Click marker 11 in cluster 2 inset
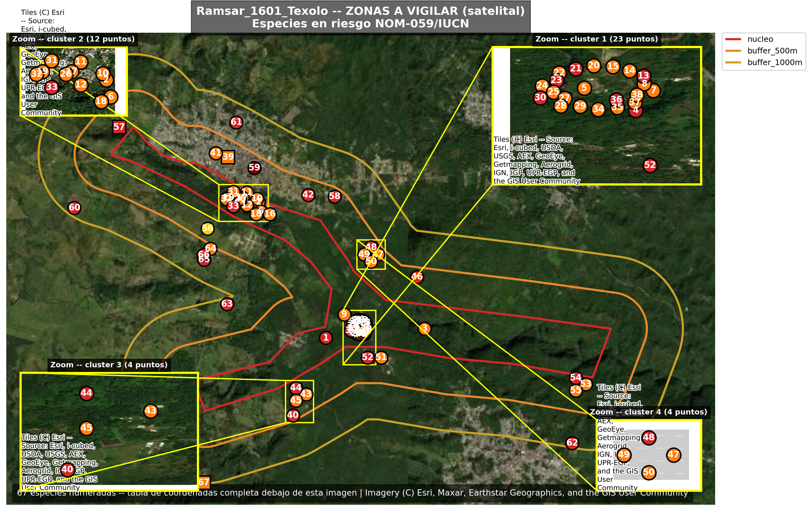 (81, 62)
